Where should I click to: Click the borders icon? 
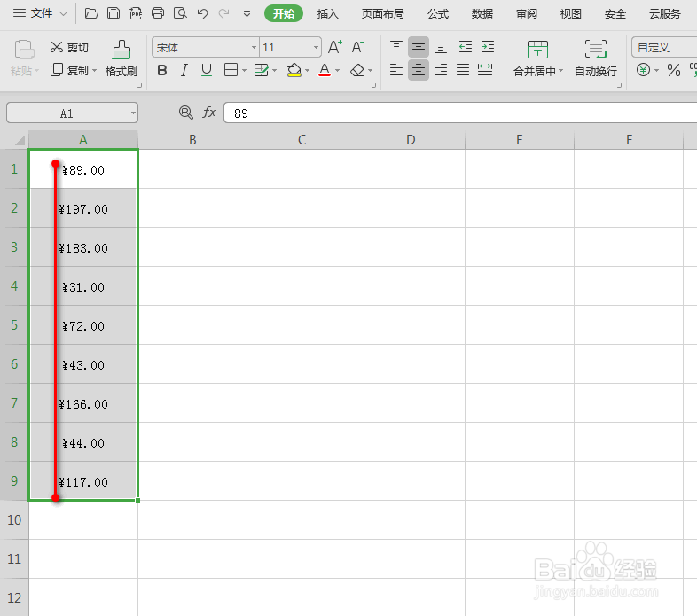tap(231, 70)
